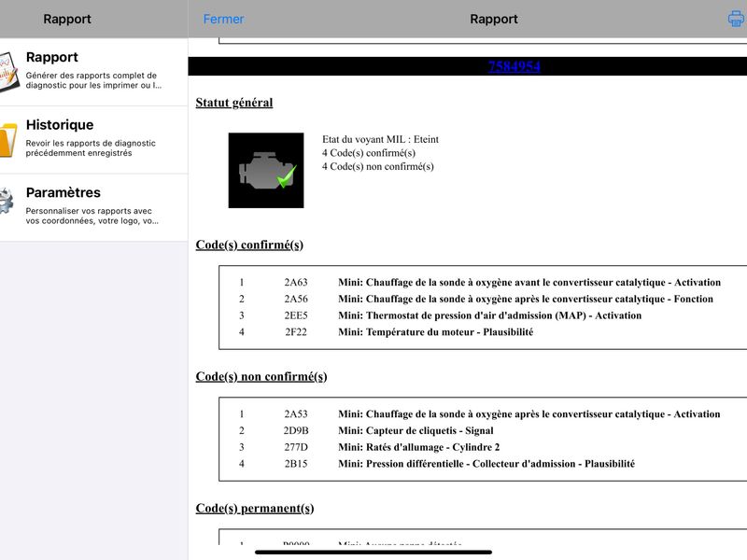The image size is (747, 560).
Task: Select fault code 277D
Action: coord(296,448)
